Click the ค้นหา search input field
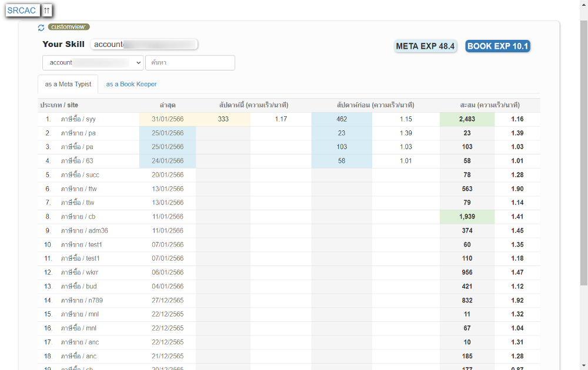 [x=190, y=63]
